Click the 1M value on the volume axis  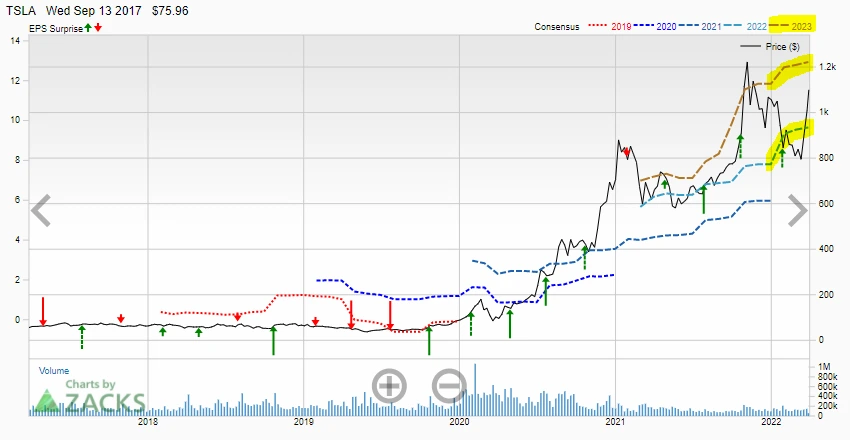[x=824, y=366]
